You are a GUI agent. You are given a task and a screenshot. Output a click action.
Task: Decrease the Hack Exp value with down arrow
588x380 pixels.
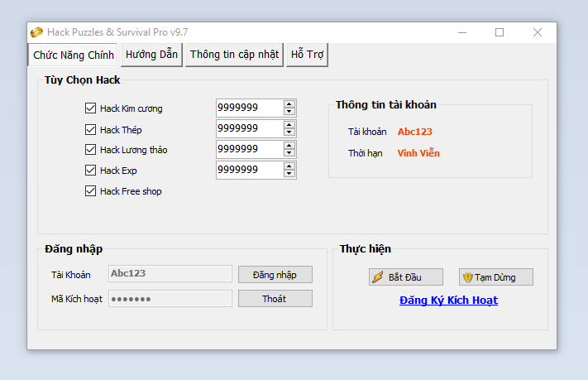pos(289,174)
